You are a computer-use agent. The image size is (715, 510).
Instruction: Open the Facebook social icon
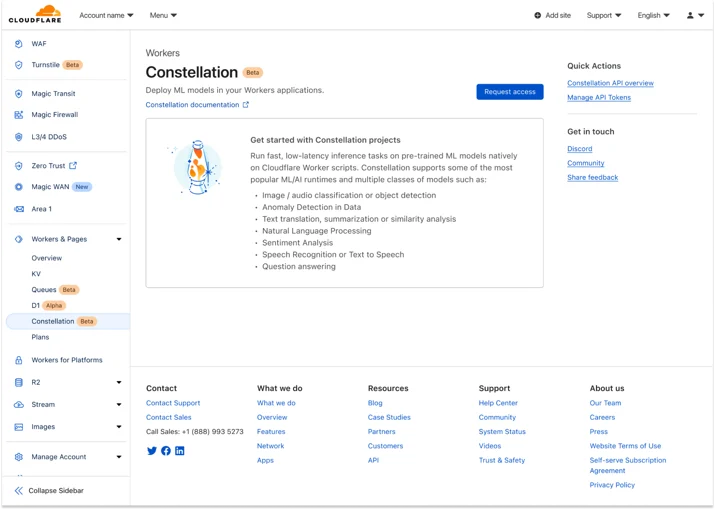[166, 451]
